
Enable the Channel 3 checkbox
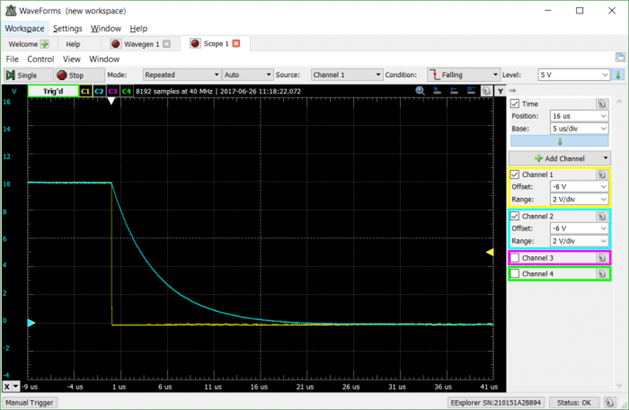point(515,258)
